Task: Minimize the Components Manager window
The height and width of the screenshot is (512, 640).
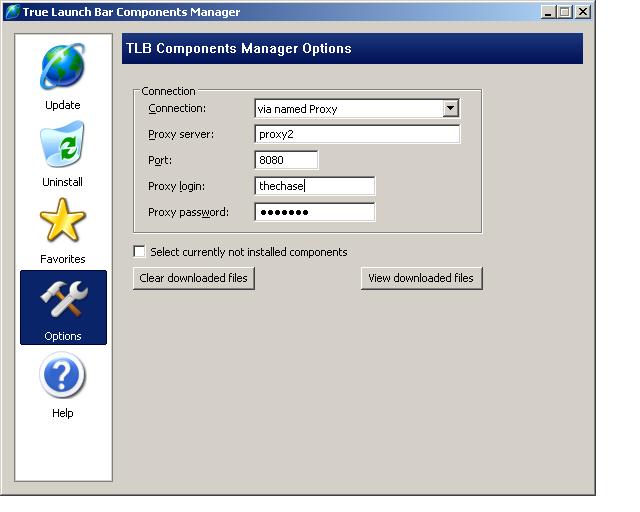Action: (x=548, y=12)
